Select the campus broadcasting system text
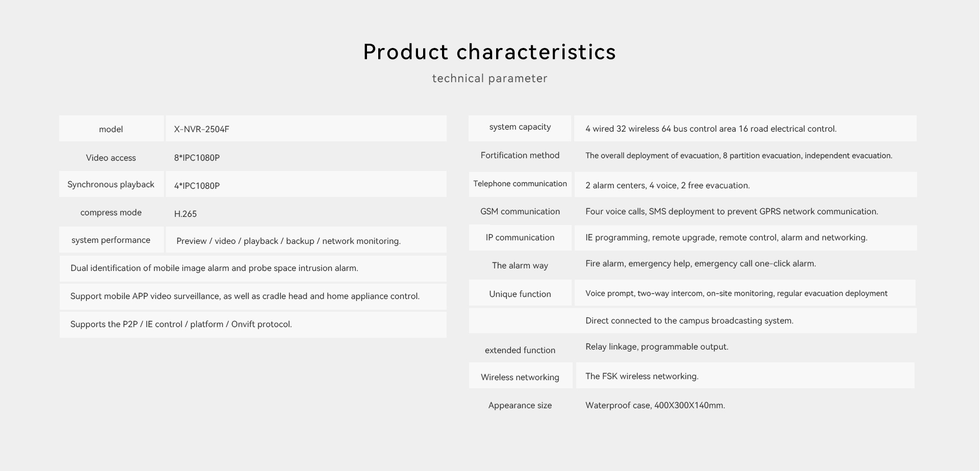 pyautogui.click(x=690, y=321)
